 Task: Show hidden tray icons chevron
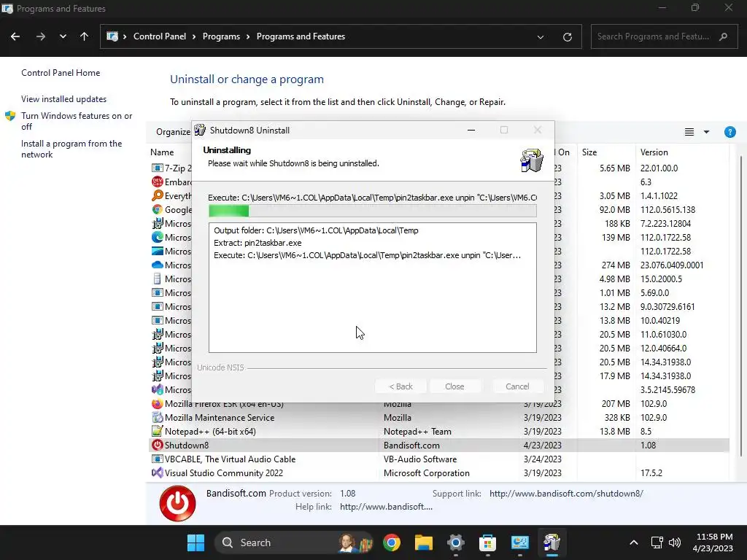point(634,542)
